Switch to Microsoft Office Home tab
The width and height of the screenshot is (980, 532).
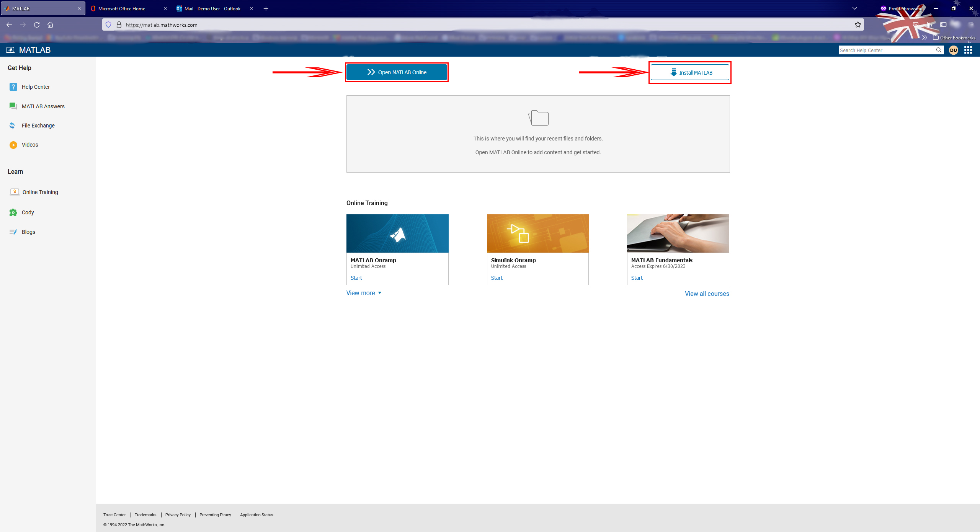[x=122, y=8]
